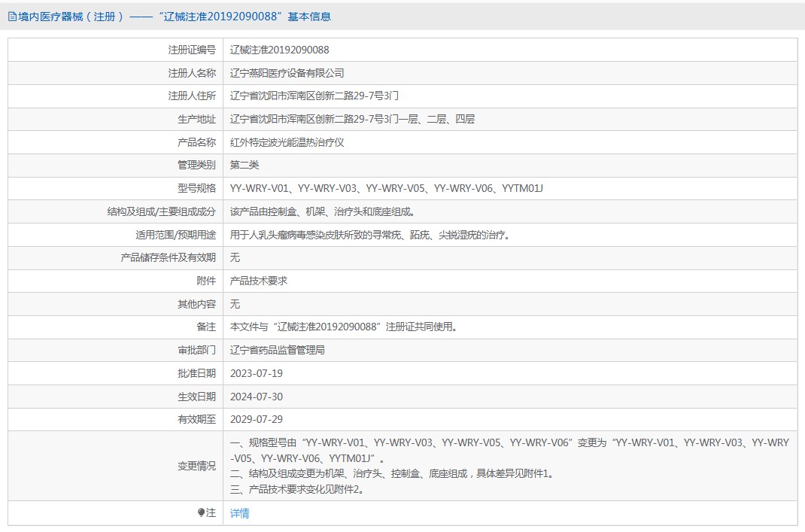
Task: Click the registrant address value in 注册人住所 row
Action: (x=314, y=96)
